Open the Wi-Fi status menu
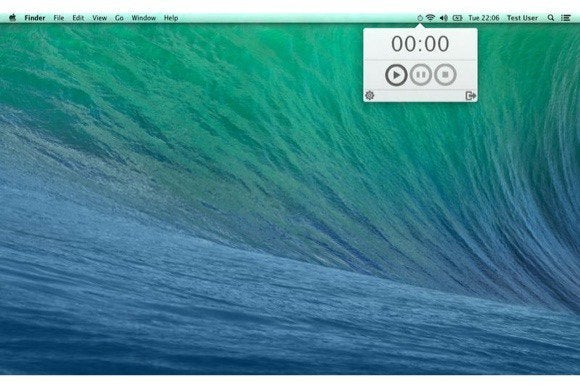Viewport: 580px width, 388px height. pos(430,18)
